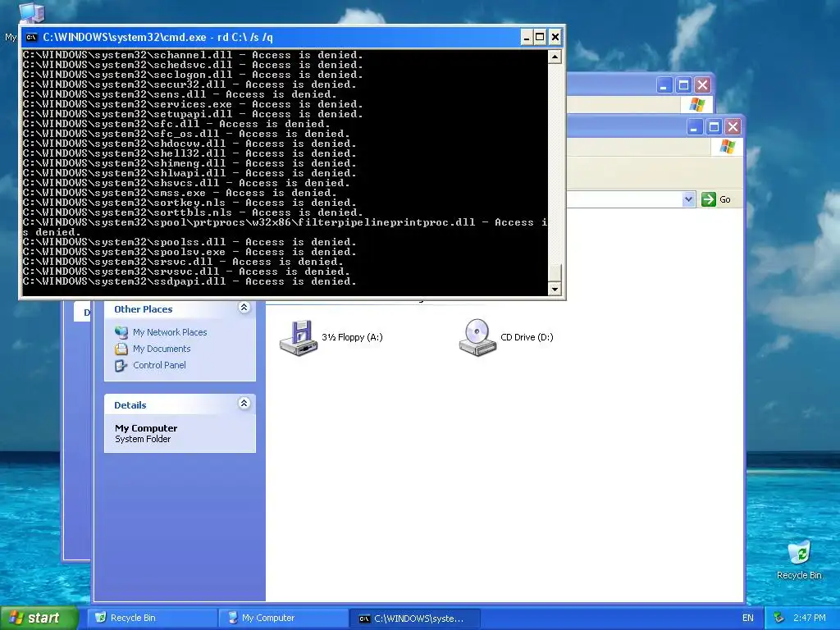The width and height of the screenshot is (840, 630).
Task: Open My Network Places link
Action: (170, 332)
